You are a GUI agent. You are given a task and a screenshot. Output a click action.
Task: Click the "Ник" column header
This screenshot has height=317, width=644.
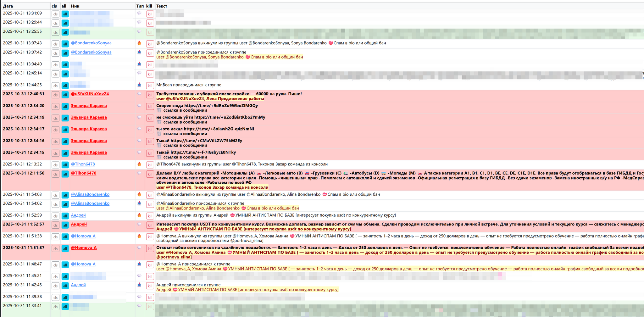pyautogui.click(x=75, y=6)
